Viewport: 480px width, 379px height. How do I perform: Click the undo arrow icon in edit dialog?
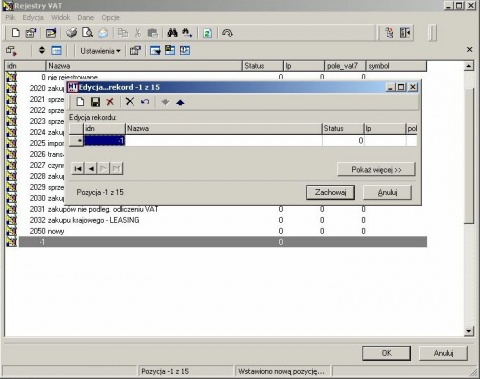coord(145,102)
